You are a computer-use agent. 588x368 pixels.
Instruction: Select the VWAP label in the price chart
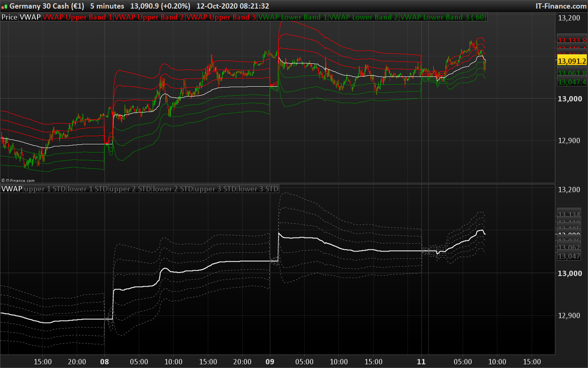(x=30, y=17)
